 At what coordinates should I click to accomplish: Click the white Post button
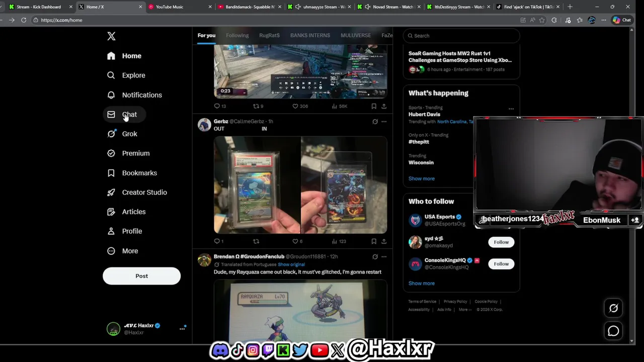pyautogui.click(x=141, y=276)
